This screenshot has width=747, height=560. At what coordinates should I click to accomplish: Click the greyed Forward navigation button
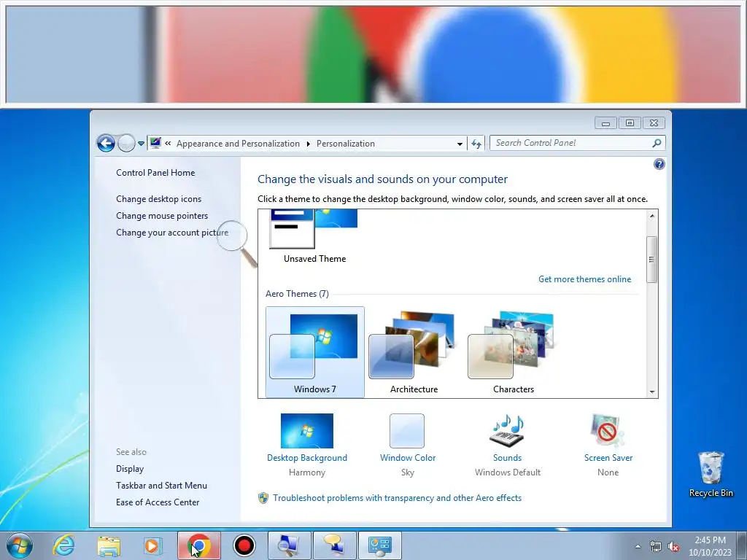click(126, 143)
